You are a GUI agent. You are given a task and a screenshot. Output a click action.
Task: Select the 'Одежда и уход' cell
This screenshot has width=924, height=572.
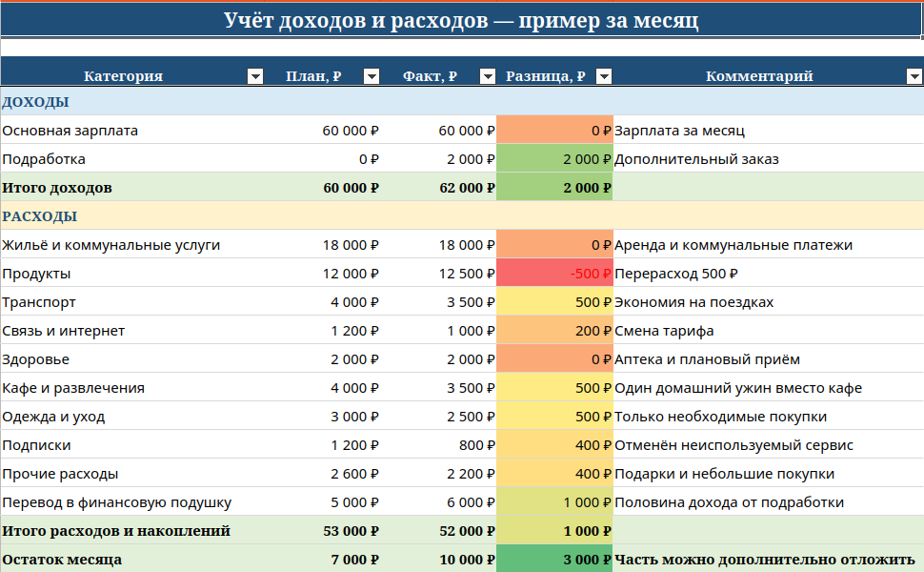(x=132, y=417)
